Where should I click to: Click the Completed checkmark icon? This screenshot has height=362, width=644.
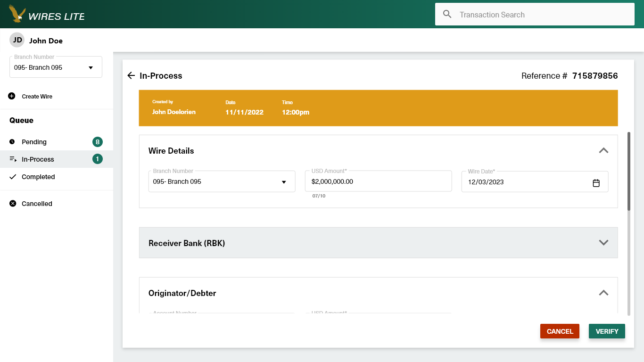coord(13,177)
